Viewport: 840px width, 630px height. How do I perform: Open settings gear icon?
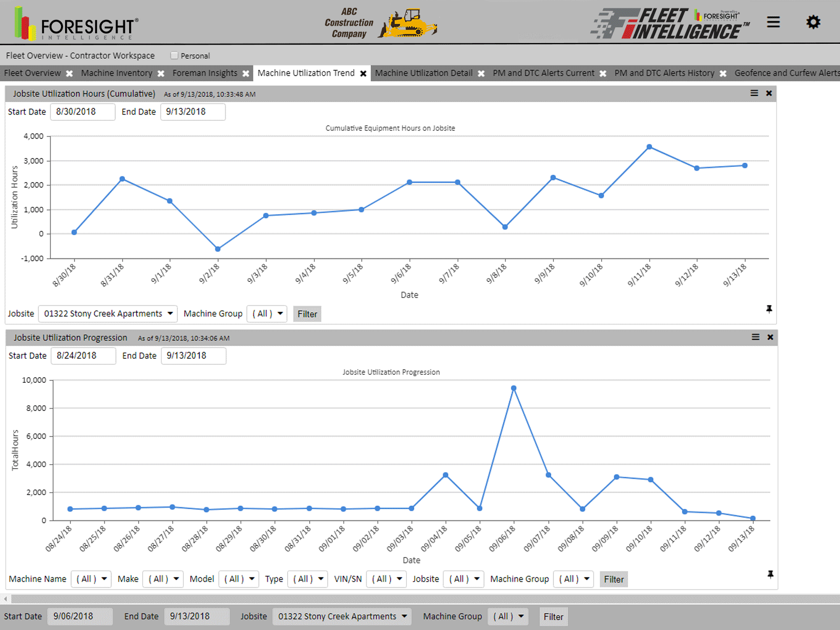click(x=813, y=22)
